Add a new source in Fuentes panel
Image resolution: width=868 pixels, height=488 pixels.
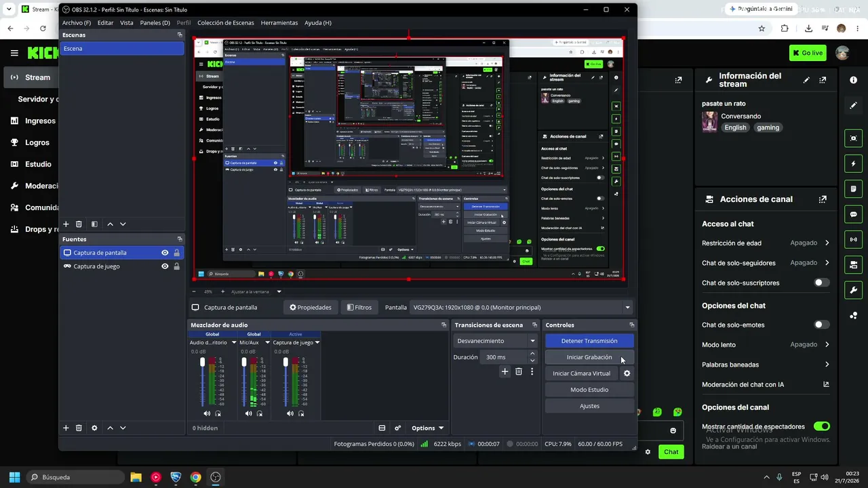pyautogui.click(x=66, y=428)
